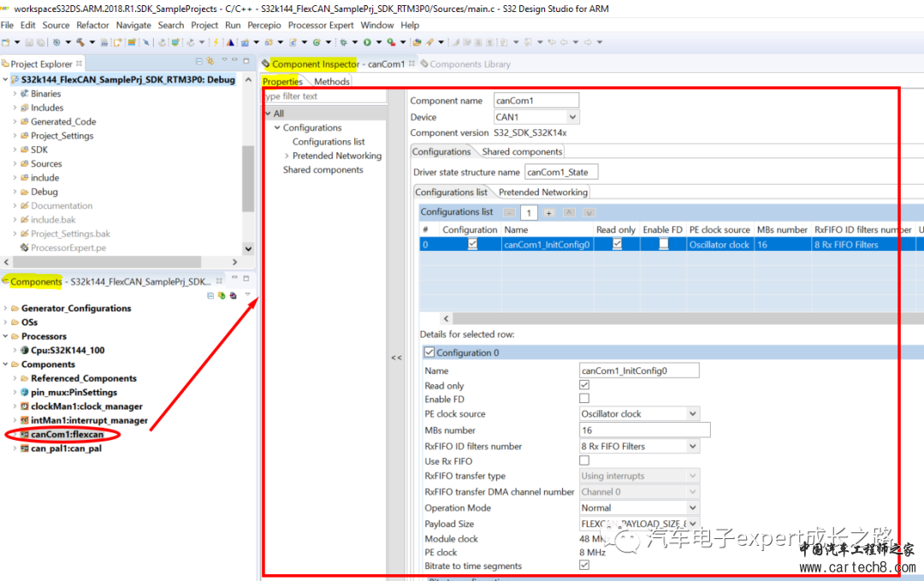
Task: Uncheck the Configuration 0 header checkbox
Action: click(429, 353)
